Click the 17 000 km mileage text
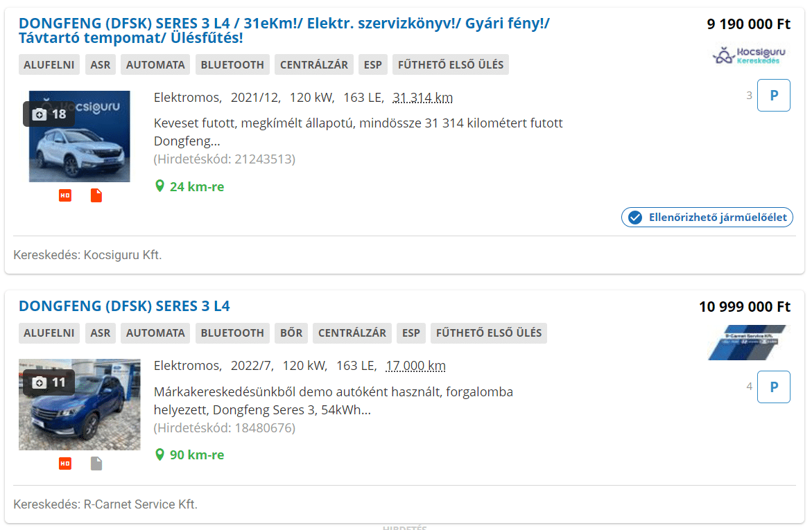Viewport: 812px width, 530px height. pyautogui.click(x=415, y=366)
